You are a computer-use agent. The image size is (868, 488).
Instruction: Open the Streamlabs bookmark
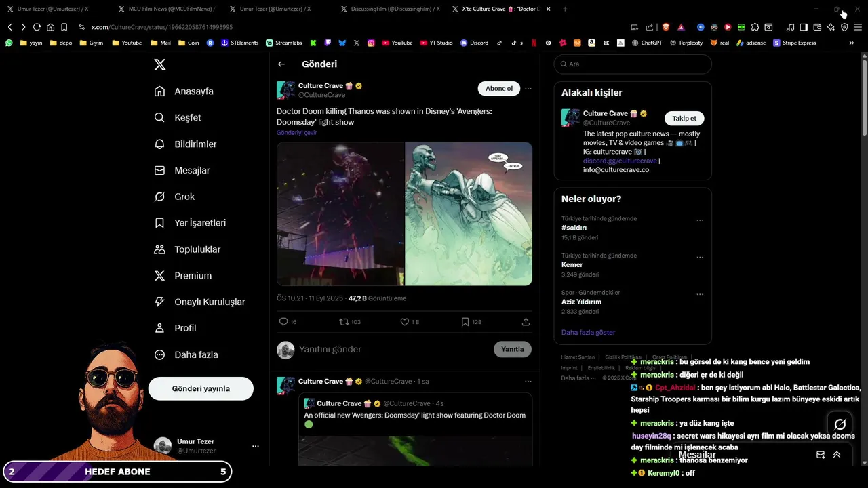pos(284,43)
